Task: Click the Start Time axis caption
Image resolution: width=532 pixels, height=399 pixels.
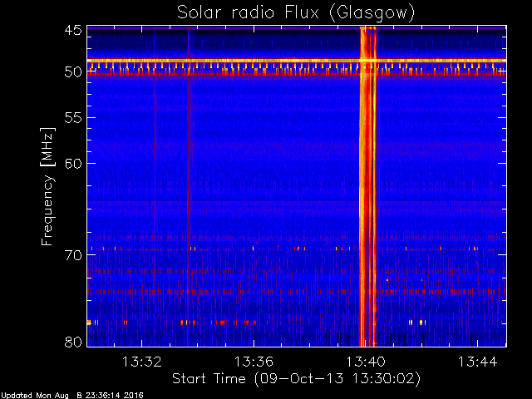Action: (296, 379)
